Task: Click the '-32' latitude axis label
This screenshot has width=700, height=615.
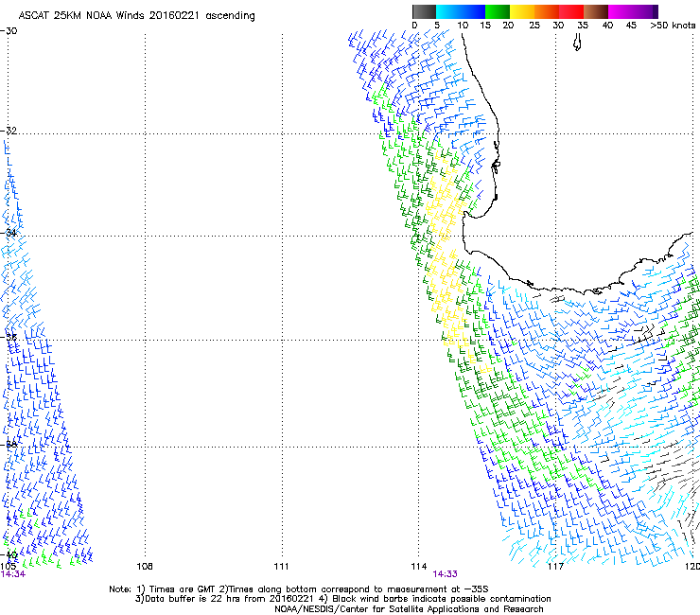Action: (x=9, y=131)
